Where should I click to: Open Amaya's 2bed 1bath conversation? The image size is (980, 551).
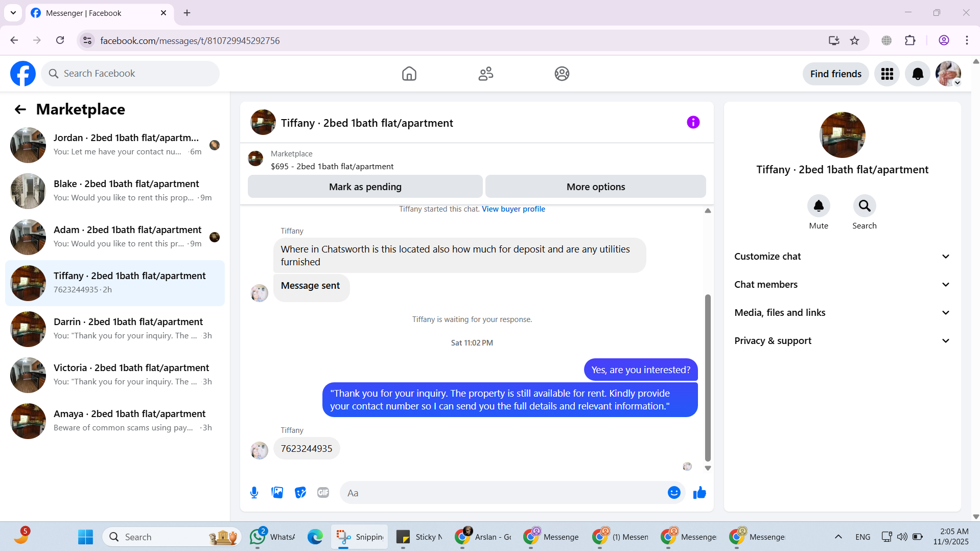[115, 421]
